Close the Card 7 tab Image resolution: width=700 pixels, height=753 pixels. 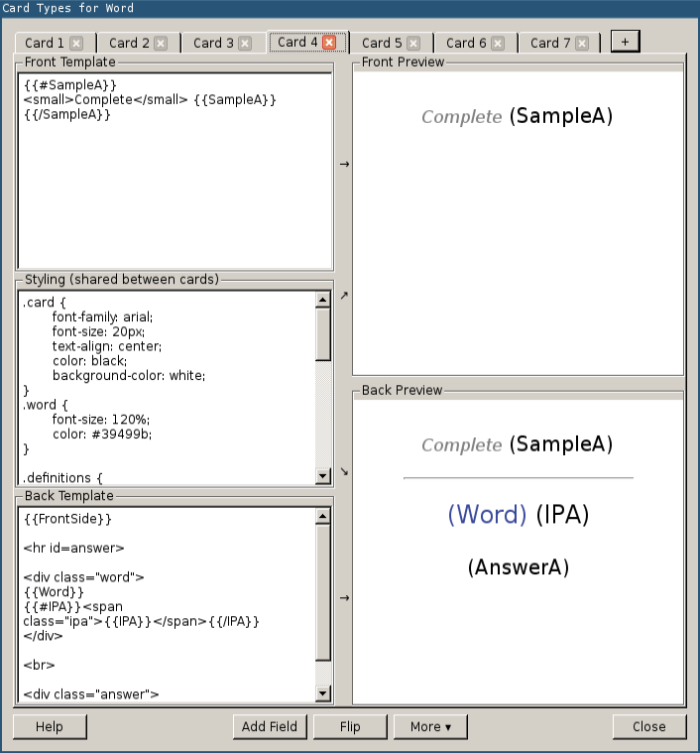[x=582, y=44]
